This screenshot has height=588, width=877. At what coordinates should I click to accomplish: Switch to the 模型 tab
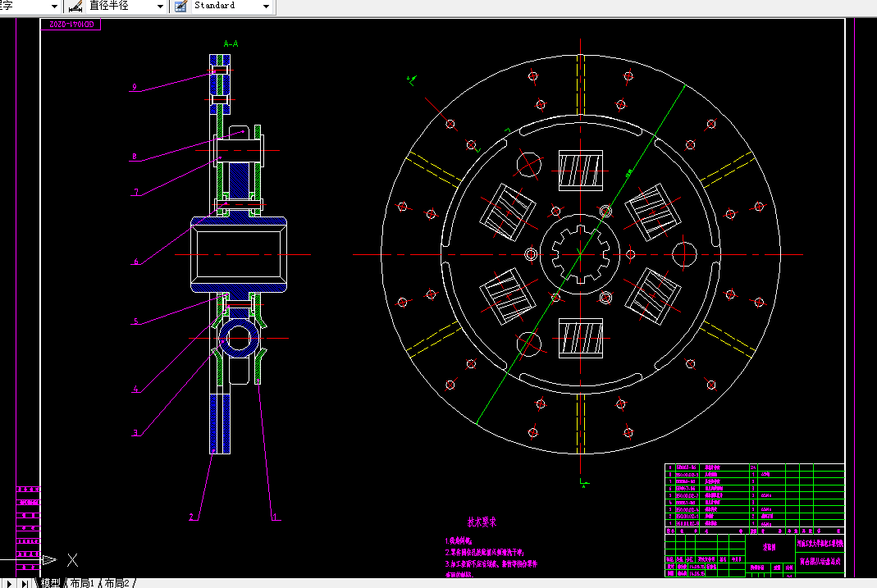coord(50,583)
